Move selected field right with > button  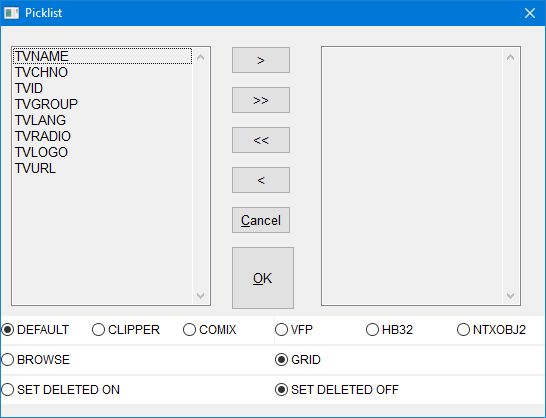pyautogui.click(x=261, y=60)
